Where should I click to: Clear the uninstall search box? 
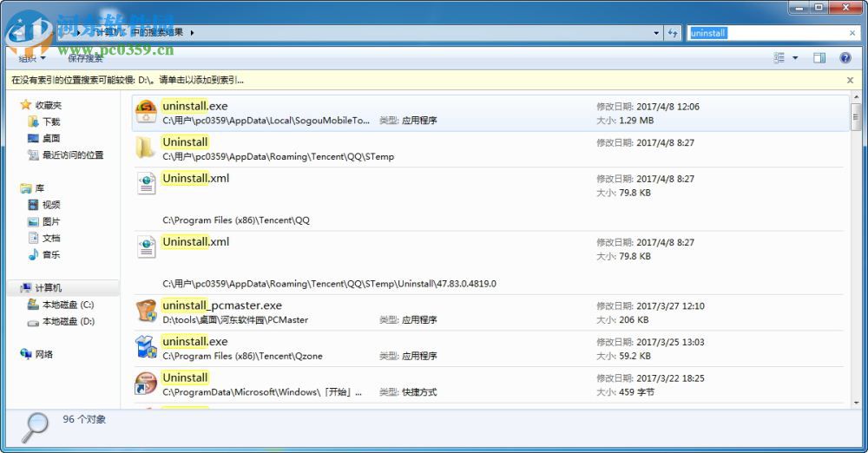852,33
